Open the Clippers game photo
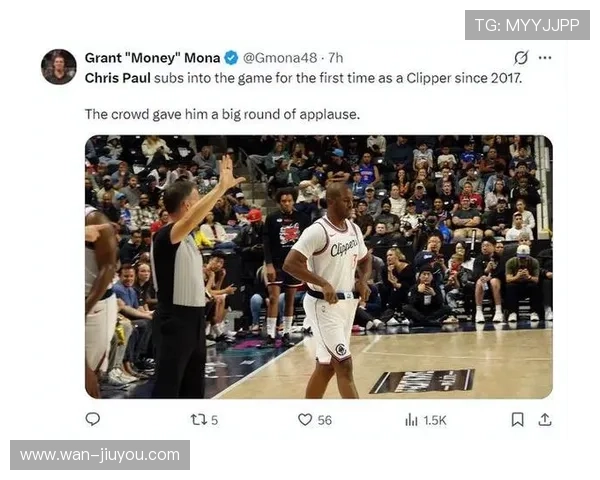 point(319,267)
